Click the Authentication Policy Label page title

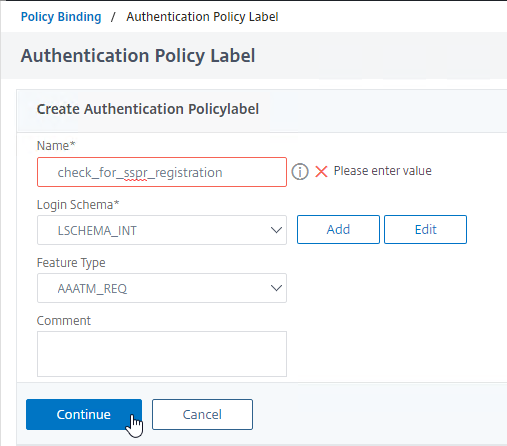click(x=138, y=55)
